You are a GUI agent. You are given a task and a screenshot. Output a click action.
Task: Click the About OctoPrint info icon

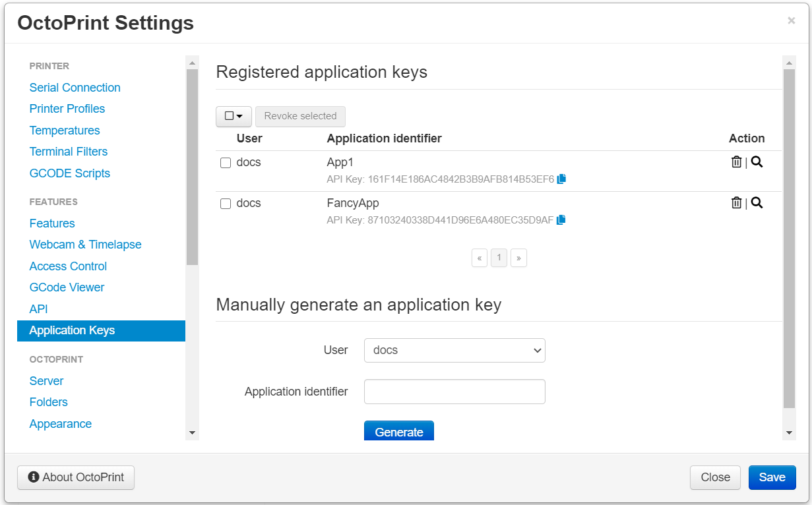coord(34,477)
